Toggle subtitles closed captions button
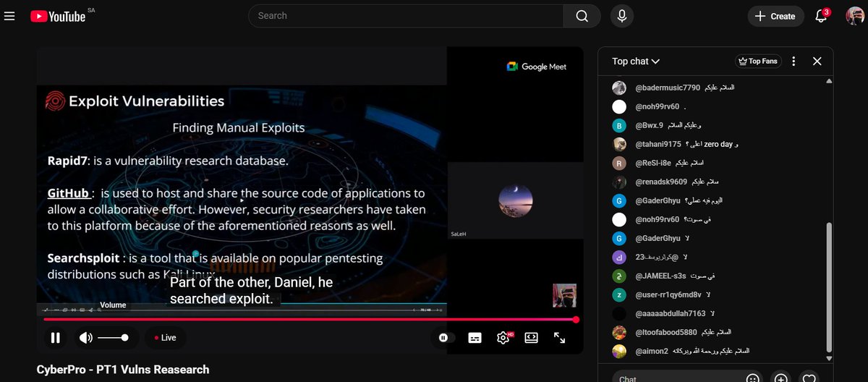 coord(475,337)
